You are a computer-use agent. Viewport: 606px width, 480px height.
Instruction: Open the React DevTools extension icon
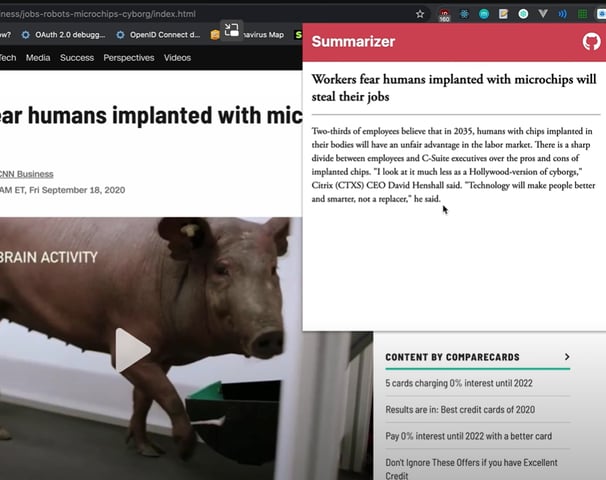click(x=464, y=14)
